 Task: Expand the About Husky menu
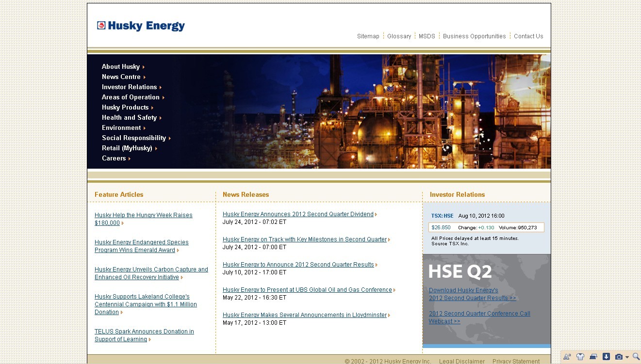coord(121,67)
